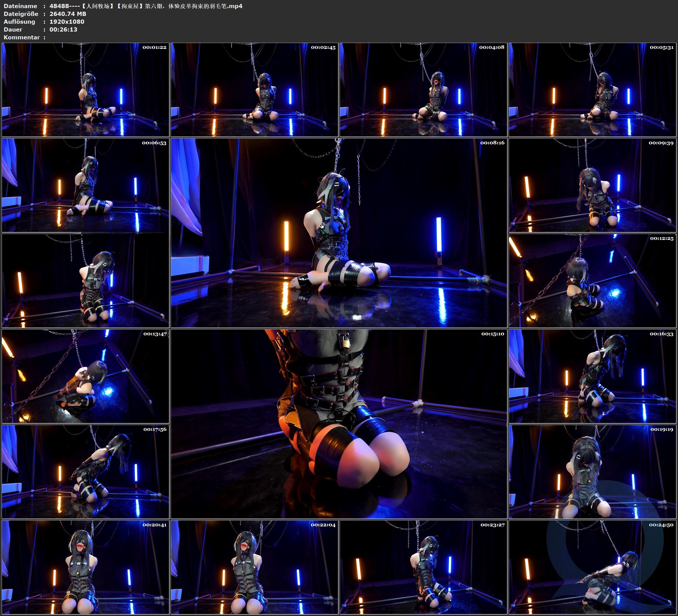
Task: Click the Dateiname file name text
Action: [146, 6]
